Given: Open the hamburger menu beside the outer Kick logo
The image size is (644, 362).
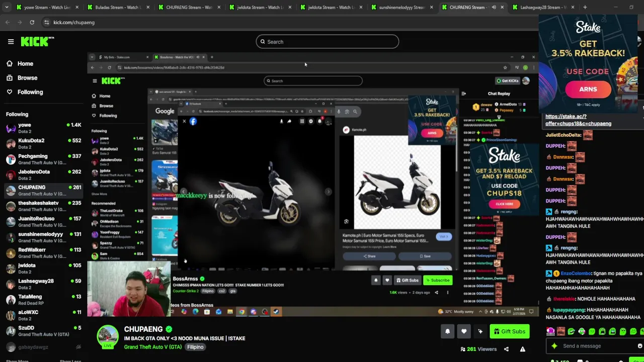Looking at the screenshot, I should (11, 42).
